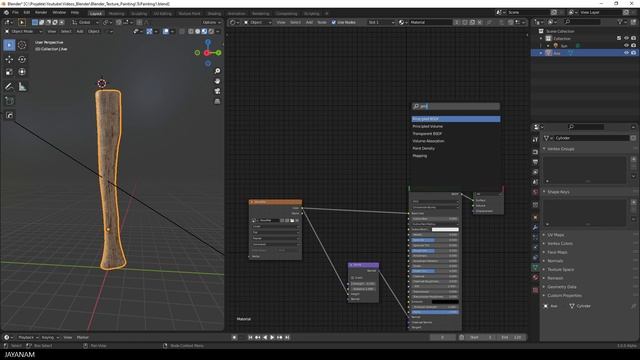Click the green Y axis on navigation gizmo

point(218,53)
